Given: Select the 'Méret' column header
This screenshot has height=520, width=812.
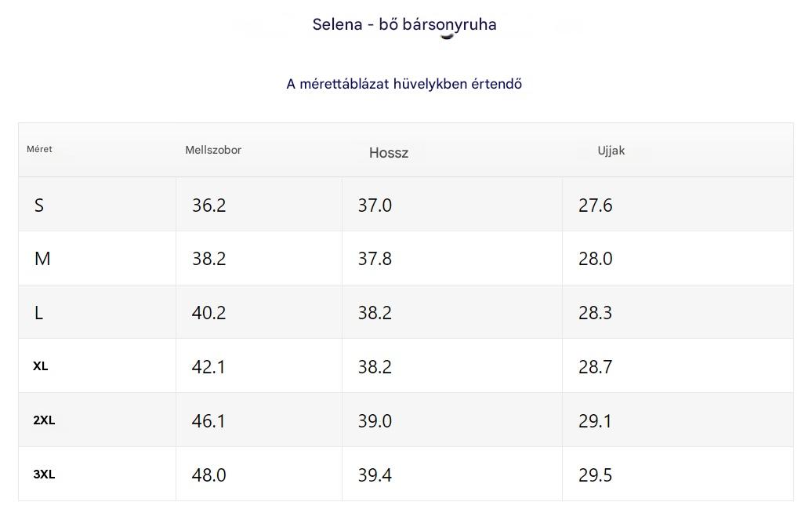Looking at the screenshot, I should [x=40, y=149].
